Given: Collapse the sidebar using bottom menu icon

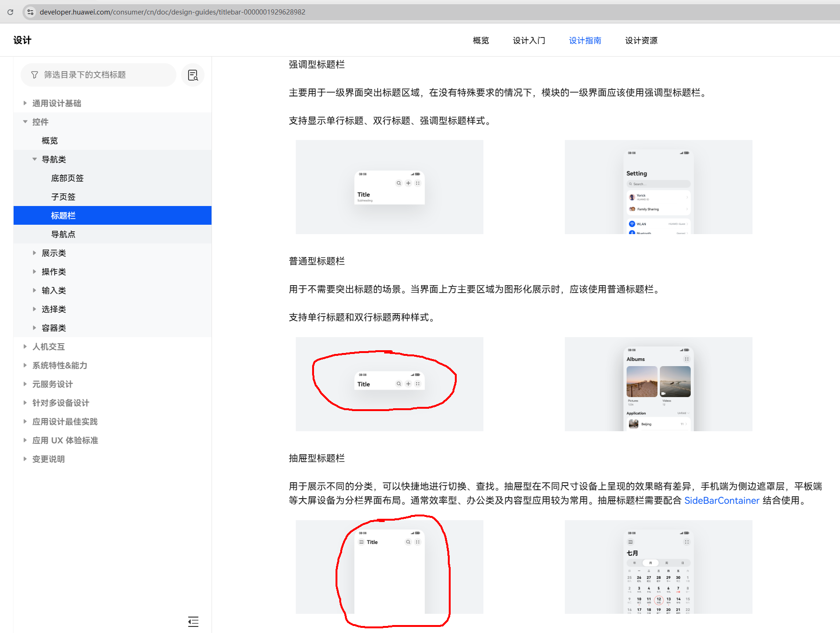Looking at the screenshot, I should (x=193, y=622).
